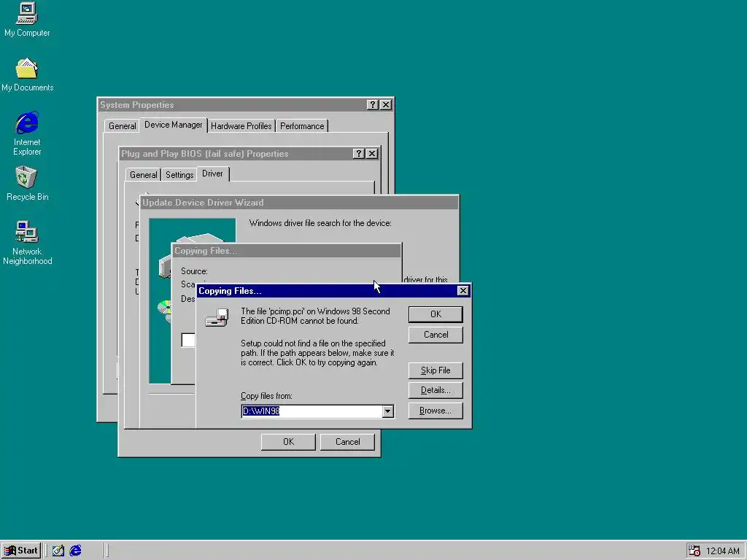This screenshot has width=747, height=560.
Task: Click the disk drive icon in the error dialog
Action: pyautogui.click(x=217, y=317)
